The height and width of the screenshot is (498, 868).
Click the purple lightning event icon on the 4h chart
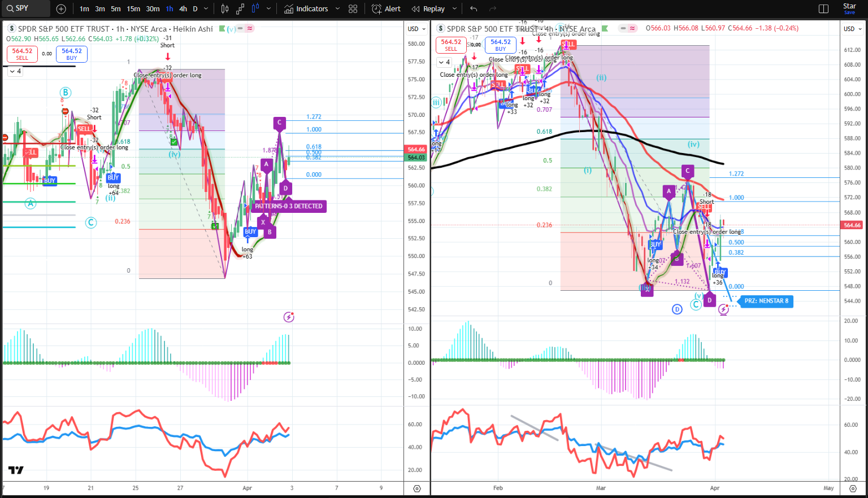click(723, 309)
